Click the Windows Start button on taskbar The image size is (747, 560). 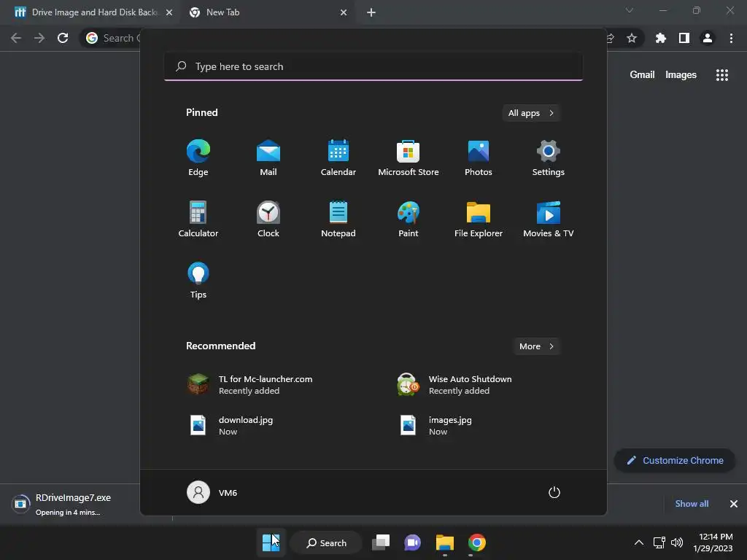271,542
